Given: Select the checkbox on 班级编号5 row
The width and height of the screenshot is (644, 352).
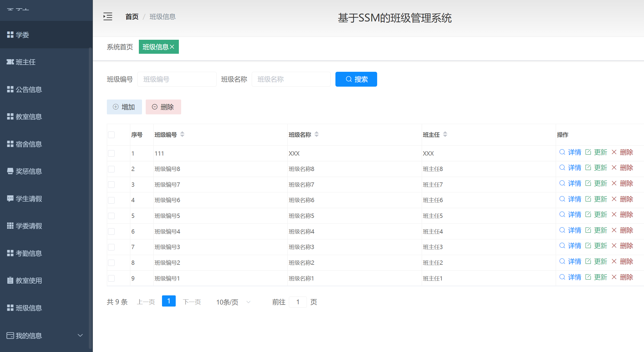Looking at the screenshot, I should point(111,216).
